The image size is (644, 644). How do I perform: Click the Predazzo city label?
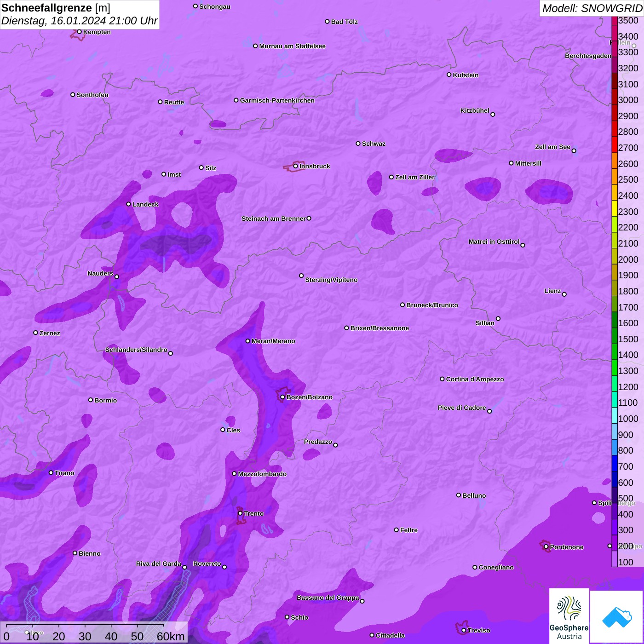point(318,442)
